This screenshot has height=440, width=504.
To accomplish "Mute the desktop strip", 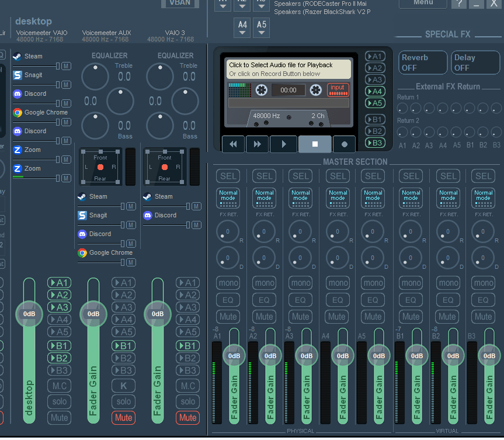I will pos(60,418).
